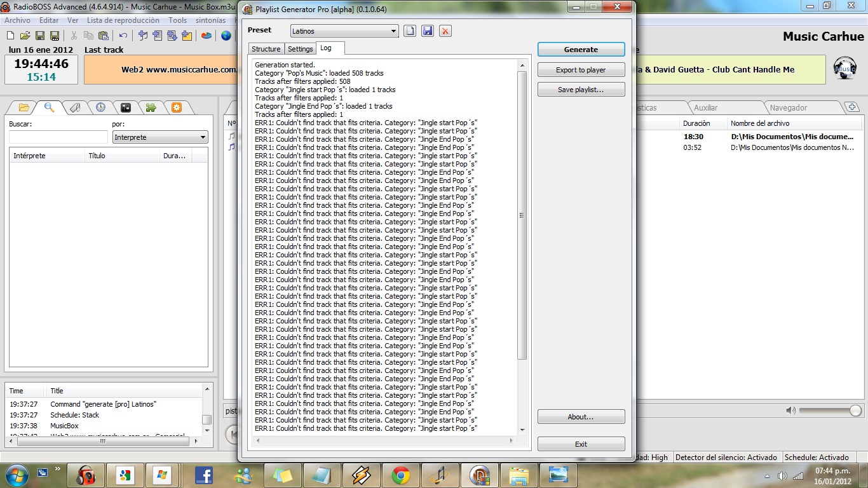868x488 pixels.
Task: Click the Undo arrow icon in RadioBOSS toolbar
Action: coord(123,36)
